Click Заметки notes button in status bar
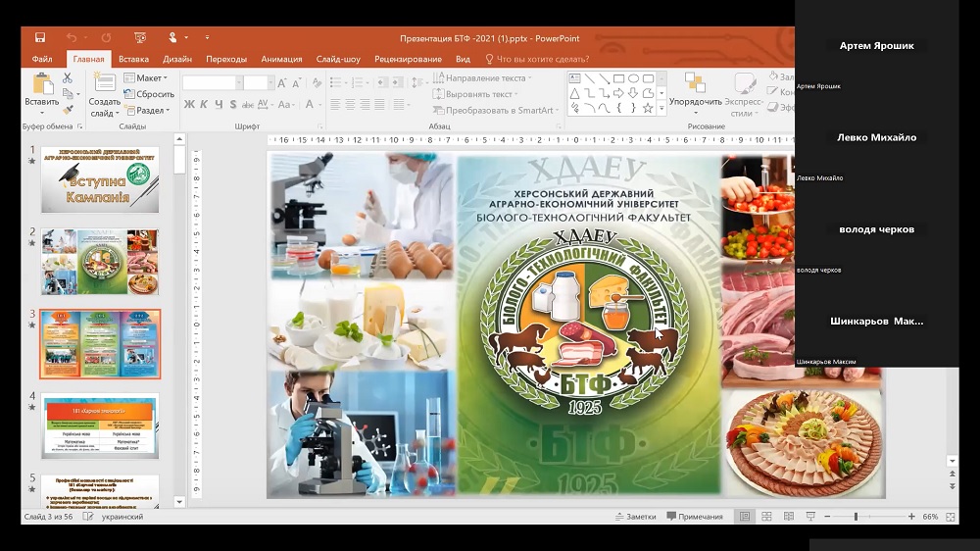 (636, 517)
